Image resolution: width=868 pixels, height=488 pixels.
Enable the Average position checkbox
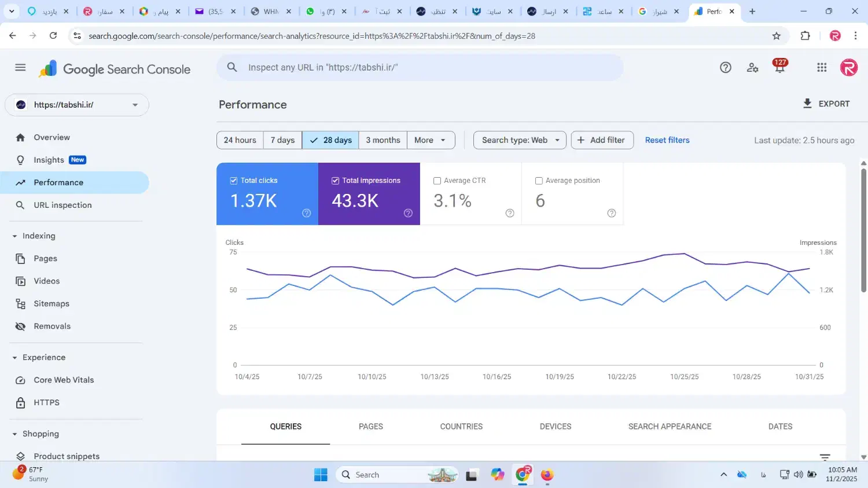[539, 181]
